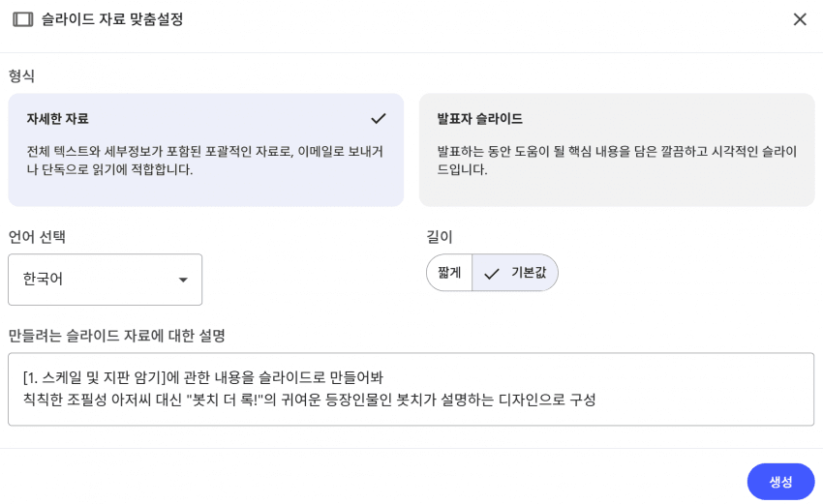Viewport: 823px width, 504px height.
Task: Click the 형식 section label
Action: (21, 75)
